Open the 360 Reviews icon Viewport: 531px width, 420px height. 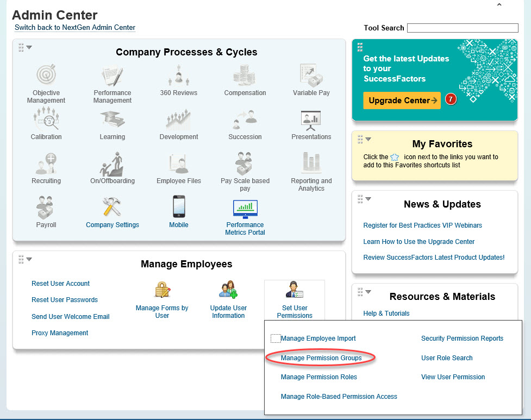178,75
